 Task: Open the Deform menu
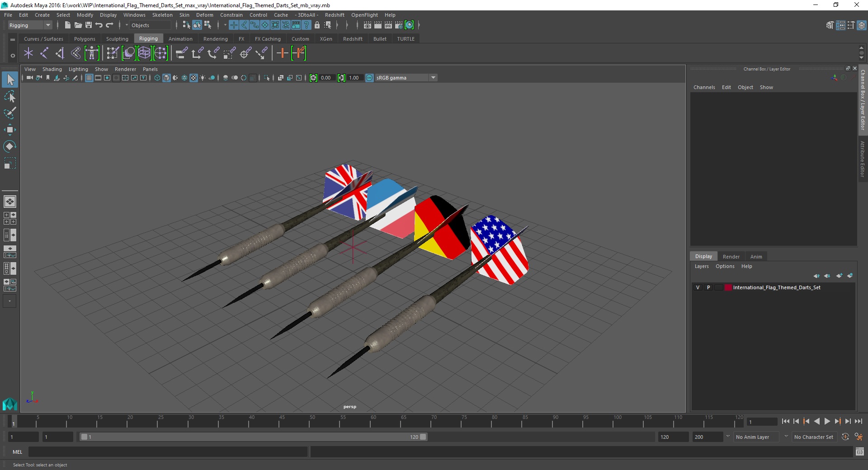pos(204,15)
